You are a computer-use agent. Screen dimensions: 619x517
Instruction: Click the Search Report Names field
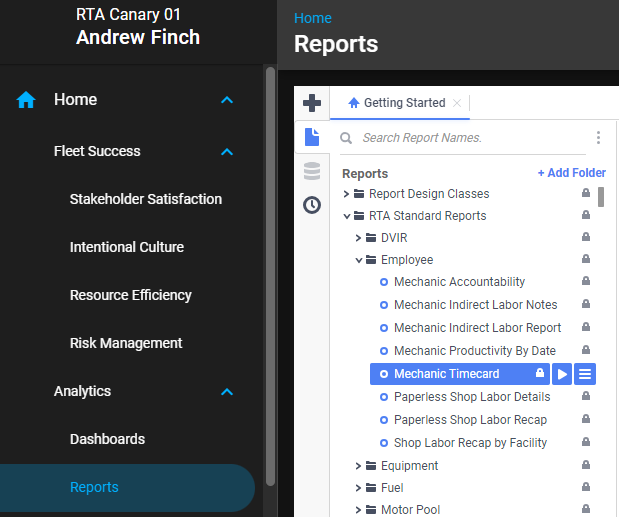[x=470, y=138]
